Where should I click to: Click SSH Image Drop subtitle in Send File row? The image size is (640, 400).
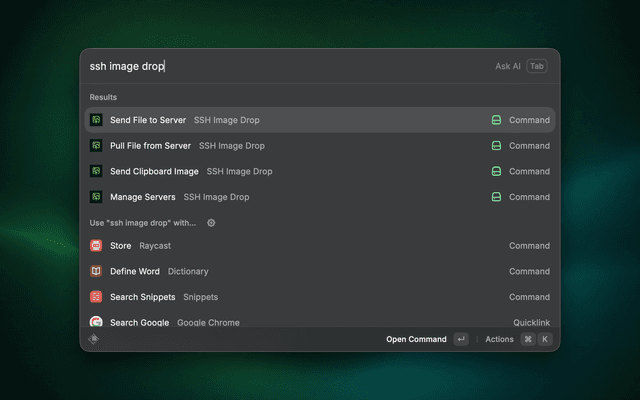(x=227, y=120)
